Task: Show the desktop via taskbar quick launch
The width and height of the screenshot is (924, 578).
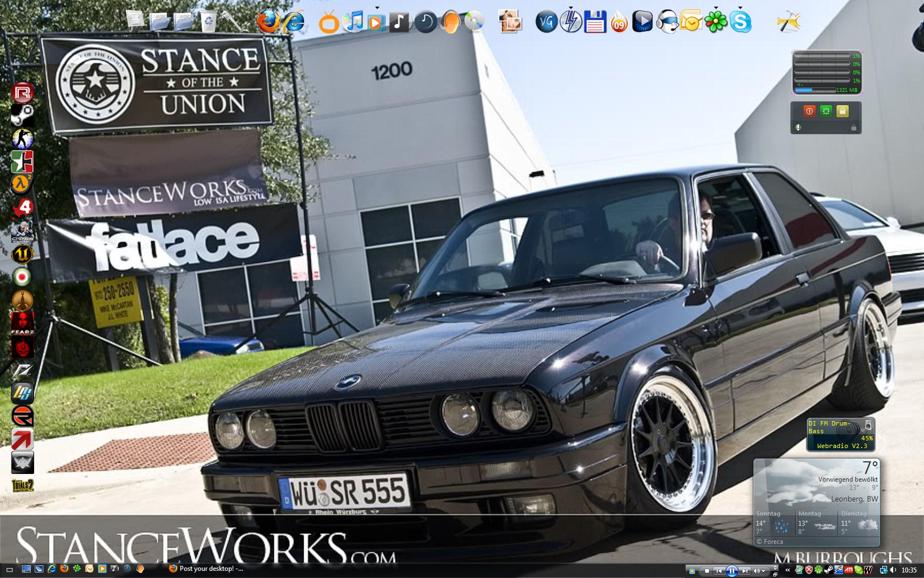Action: tap(26, 569)
